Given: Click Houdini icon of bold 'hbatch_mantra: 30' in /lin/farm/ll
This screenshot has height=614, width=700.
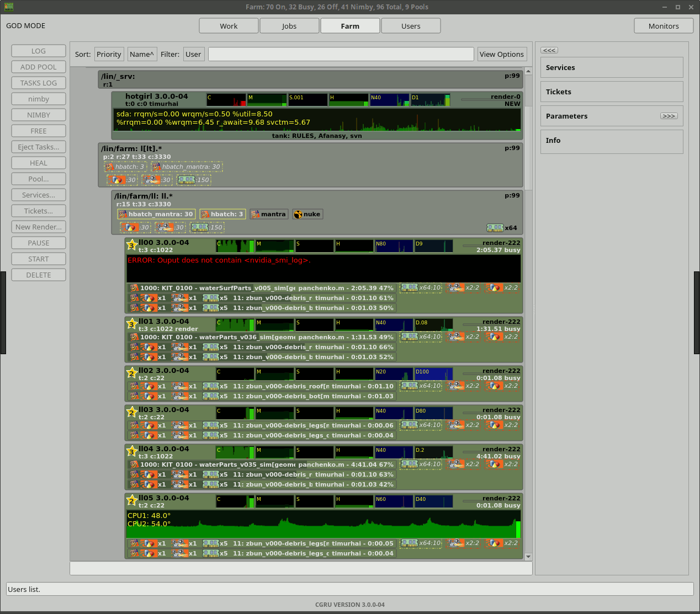Looking at the screenshot, I should coord(123,214).
